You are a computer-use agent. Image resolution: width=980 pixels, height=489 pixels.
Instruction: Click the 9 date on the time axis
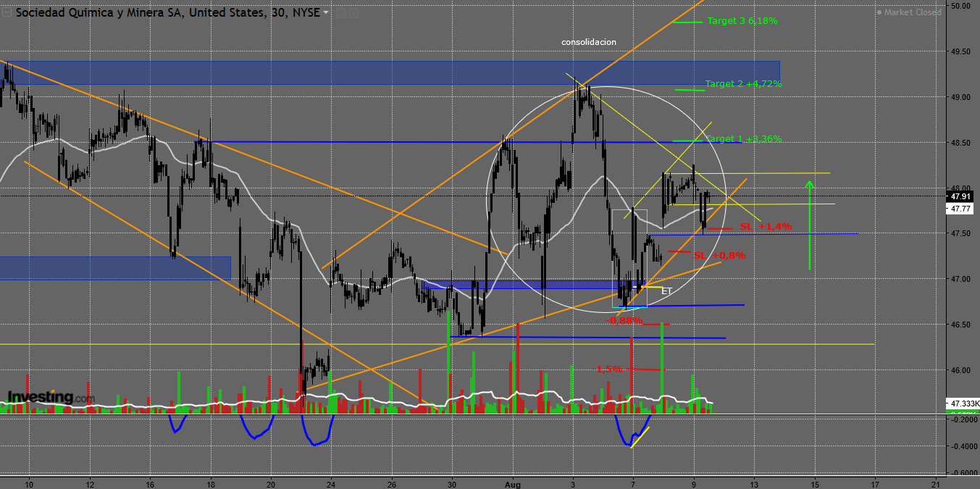click(694, 483)
